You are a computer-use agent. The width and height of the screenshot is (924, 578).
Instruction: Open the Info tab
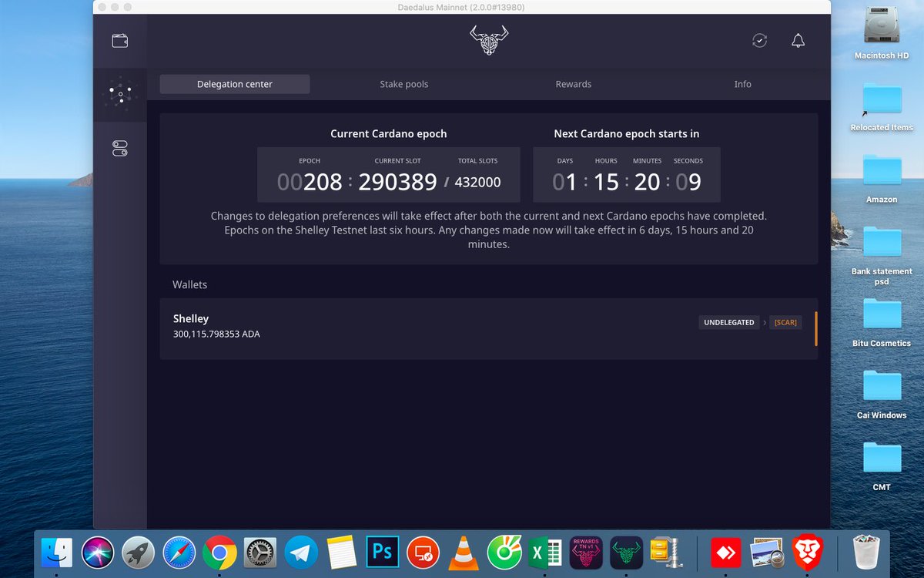click(x=743, y=84)
